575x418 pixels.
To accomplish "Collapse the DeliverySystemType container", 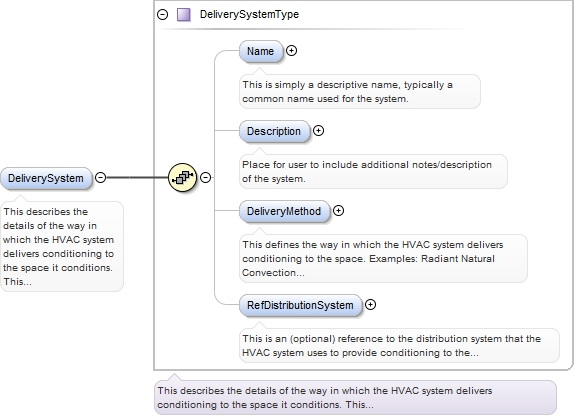I will 162,15.
